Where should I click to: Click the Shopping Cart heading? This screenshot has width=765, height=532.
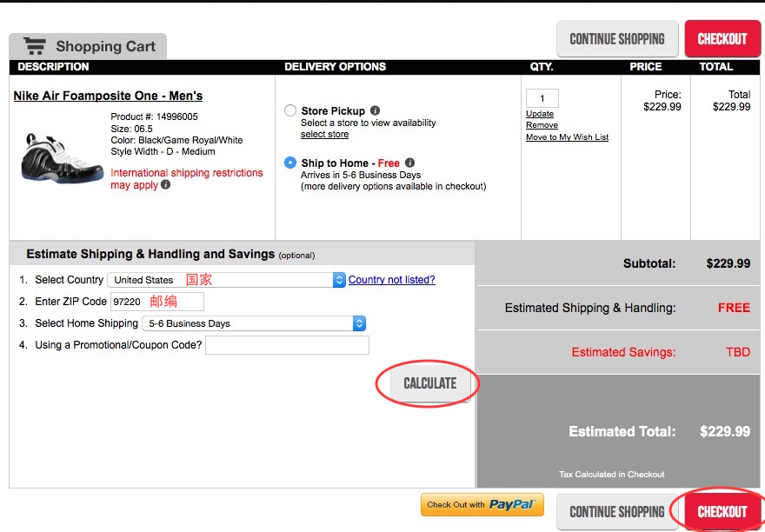(106, 46)
